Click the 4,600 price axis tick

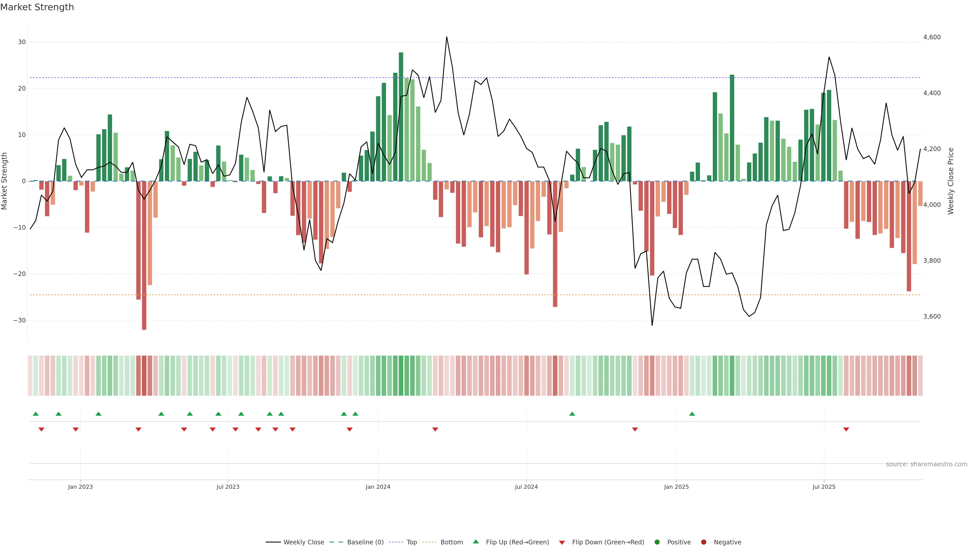pos(932,37)
